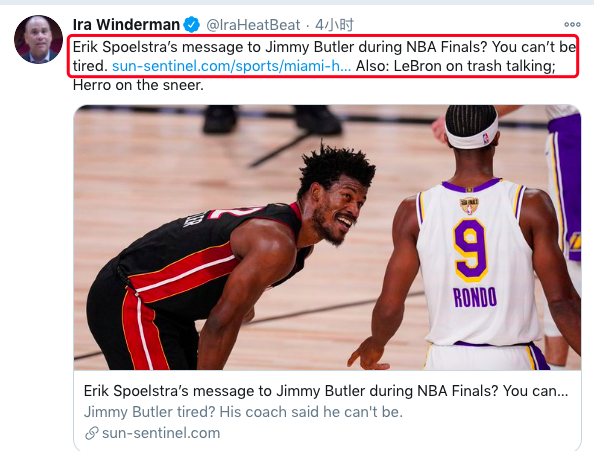This screenshot has width=594, height=451.
Task: Open the three-dot more options menu
Action: click(572, 25)
